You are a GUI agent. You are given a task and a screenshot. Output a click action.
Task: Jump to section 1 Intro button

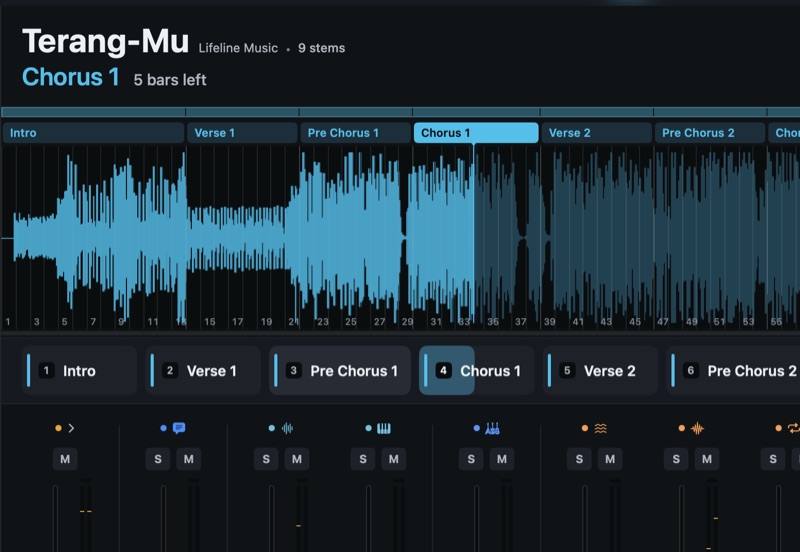(x=80, y=370)
